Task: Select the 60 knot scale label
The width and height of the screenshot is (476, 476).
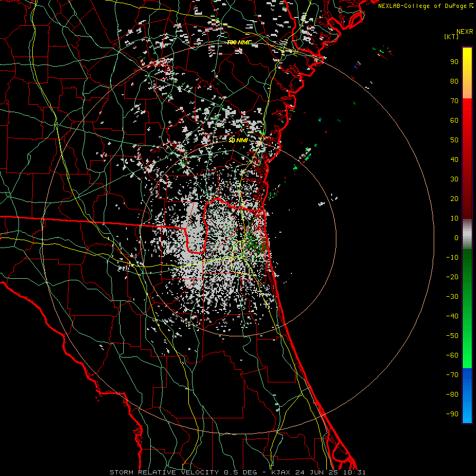Action: point(454,120)
